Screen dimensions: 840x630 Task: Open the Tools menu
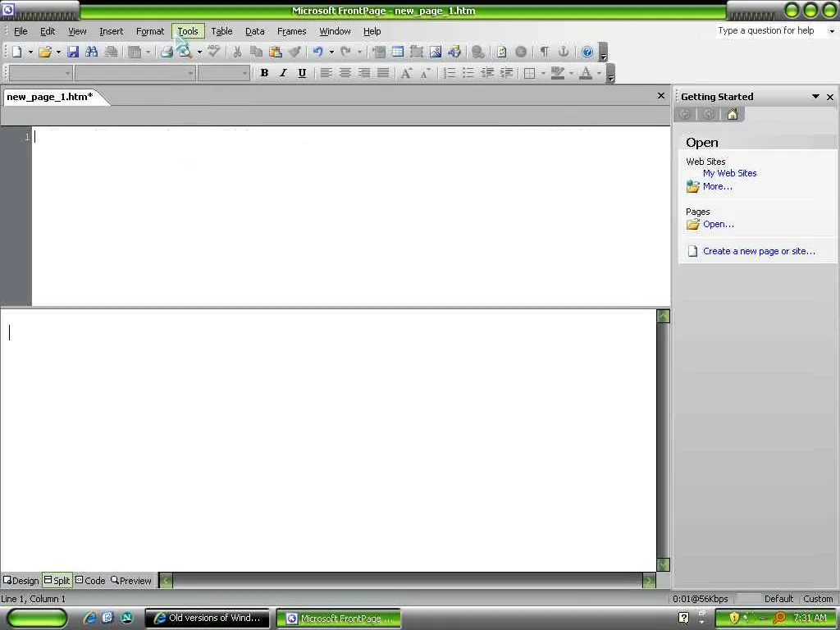pyautogui.click(x=188, y=31)
